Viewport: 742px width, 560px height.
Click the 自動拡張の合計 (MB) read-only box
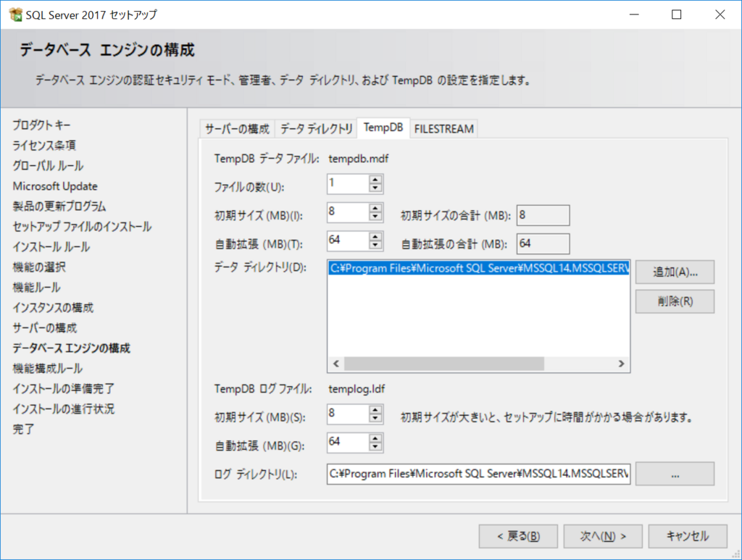pos(543,243)
